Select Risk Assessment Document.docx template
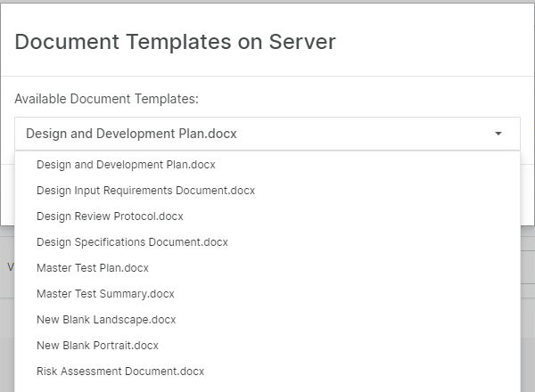The image size is (535, 392). [x=120, y=371]
